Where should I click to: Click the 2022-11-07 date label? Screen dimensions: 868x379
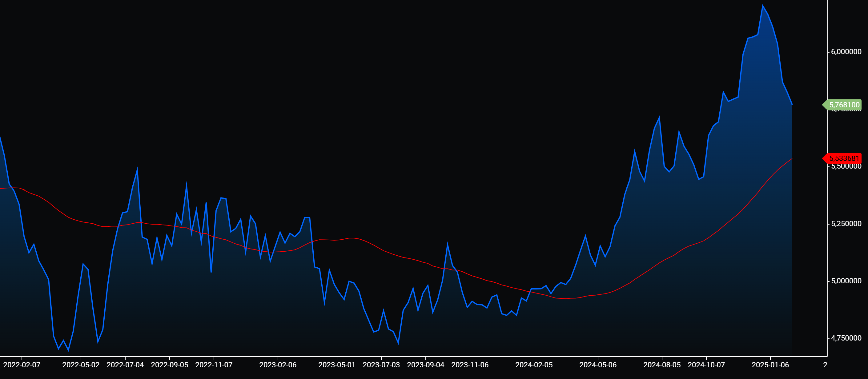[214, 365]
